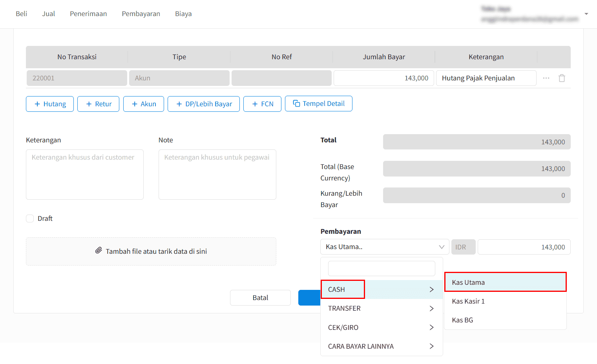Expand the TRANSFER payment category
This screenshot has width=597, height=364.
pos(382,308)
